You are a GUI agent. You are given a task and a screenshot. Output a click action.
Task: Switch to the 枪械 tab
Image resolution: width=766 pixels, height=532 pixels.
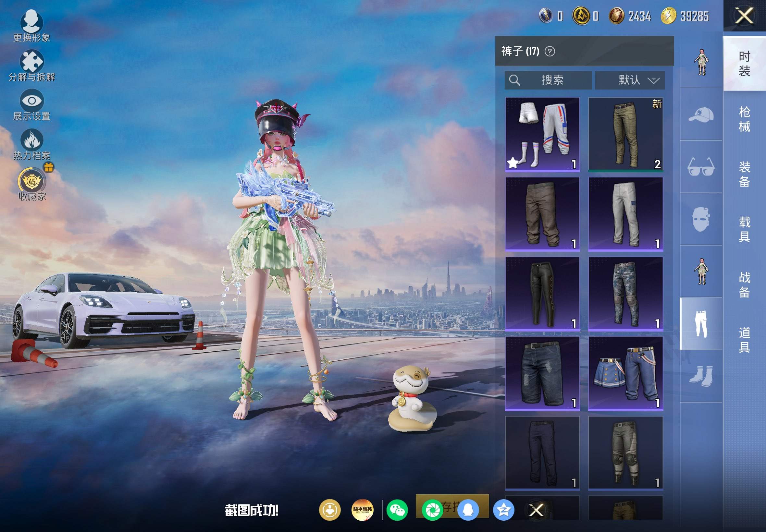pyautogui.click(x=744, y=119)
